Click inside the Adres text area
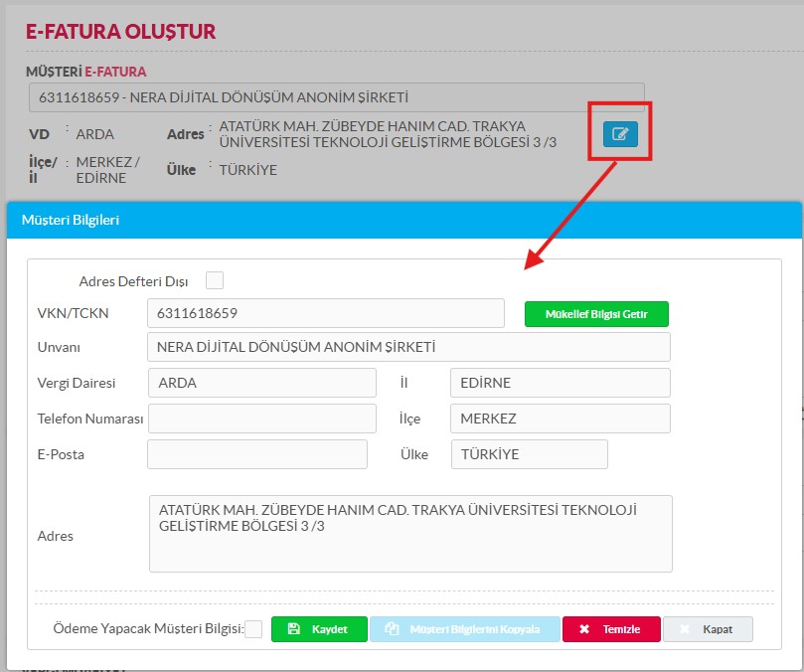 point(410,534)
